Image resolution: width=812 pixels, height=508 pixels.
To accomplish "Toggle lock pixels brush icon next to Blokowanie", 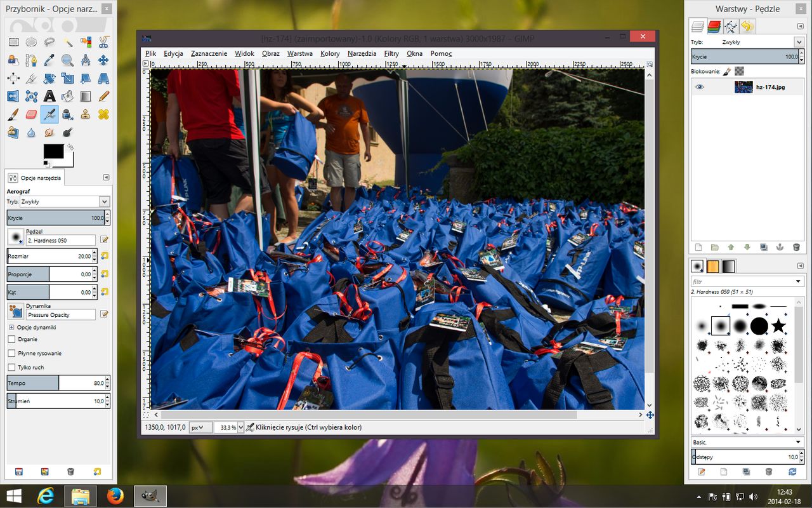I will tap(728, 72).
